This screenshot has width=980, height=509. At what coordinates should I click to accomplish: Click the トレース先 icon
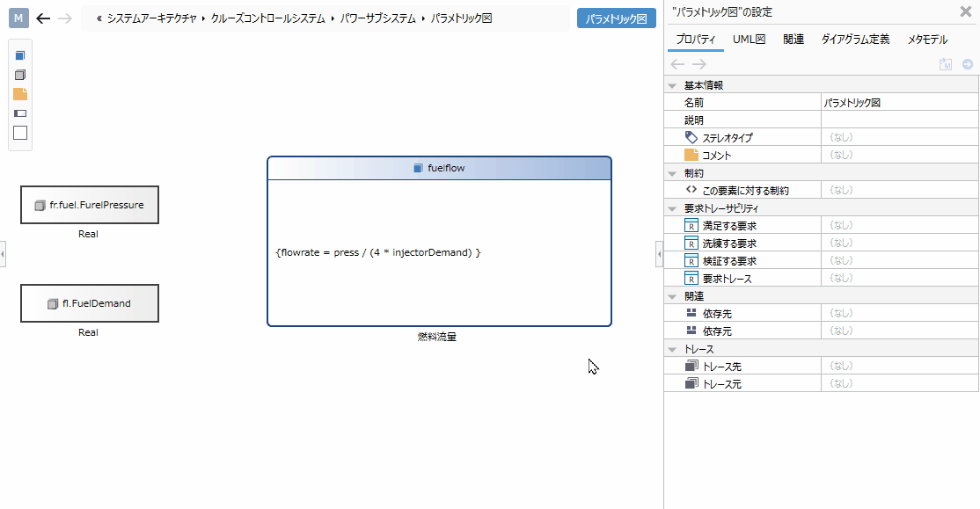pos(691,366)
